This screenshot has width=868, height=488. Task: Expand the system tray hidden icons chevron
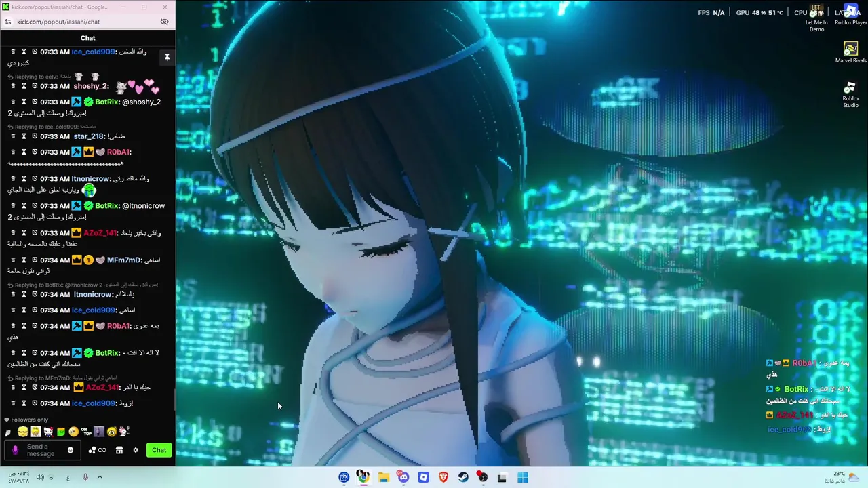tap(100, 477)
